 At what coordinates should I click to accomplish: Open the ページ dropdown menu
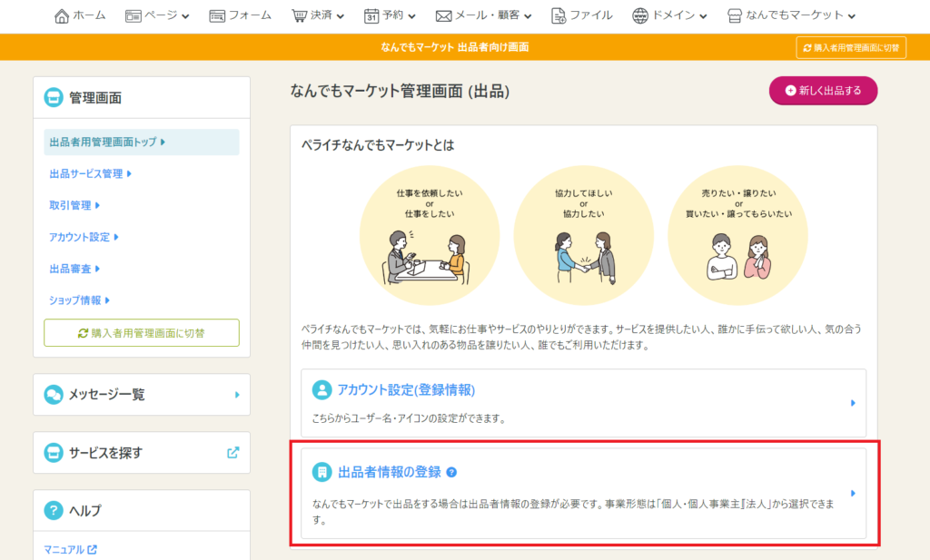[157, 15]
